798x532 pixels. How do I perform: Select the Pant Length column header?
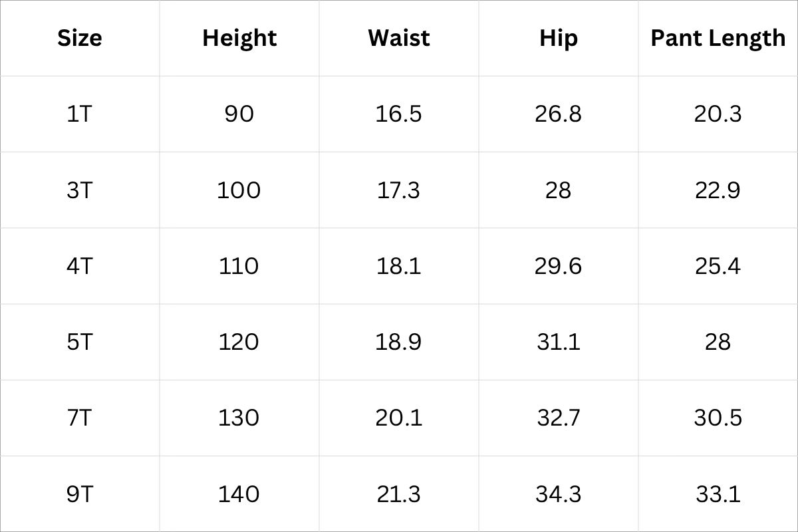point(718,38)
